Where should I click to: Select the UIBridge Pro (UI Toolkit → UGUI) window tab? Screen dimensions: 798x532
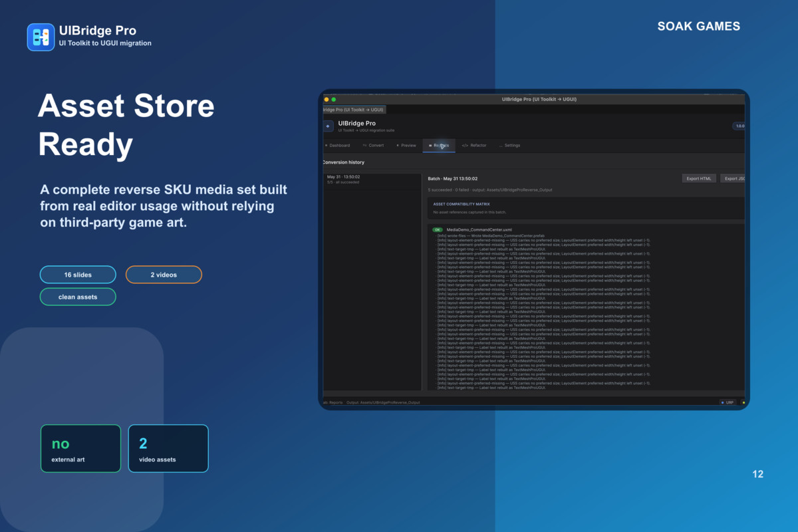pos(354,110)
